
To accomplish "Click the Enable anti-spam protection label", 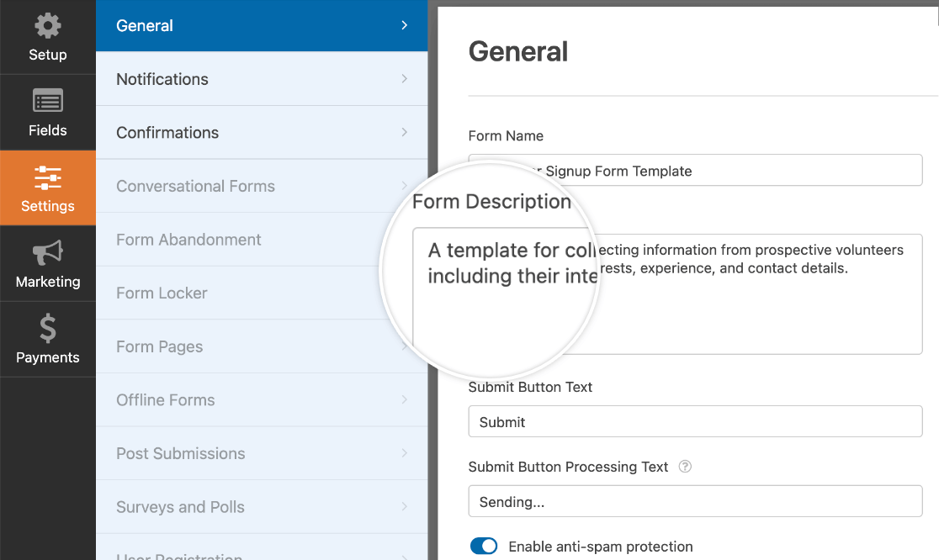I will (x=601, y=547).
